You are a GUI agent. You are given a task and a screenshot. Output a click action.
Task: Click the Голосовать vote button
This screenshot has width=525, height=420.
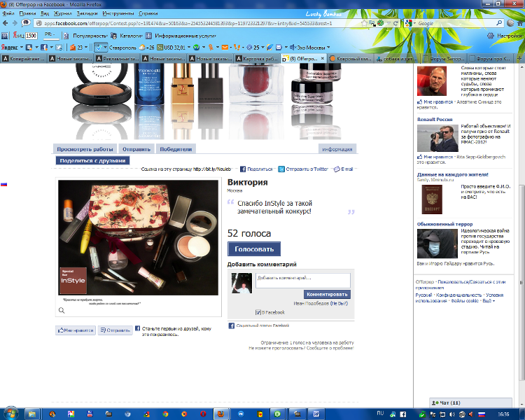[254, 249]
